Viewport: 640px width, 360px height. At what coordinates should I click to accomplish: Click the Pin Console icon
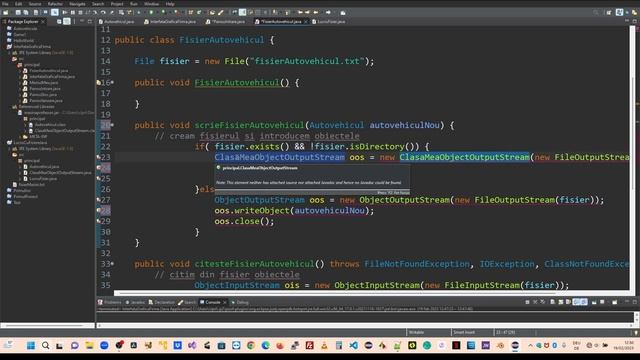[x=594, y=302]
